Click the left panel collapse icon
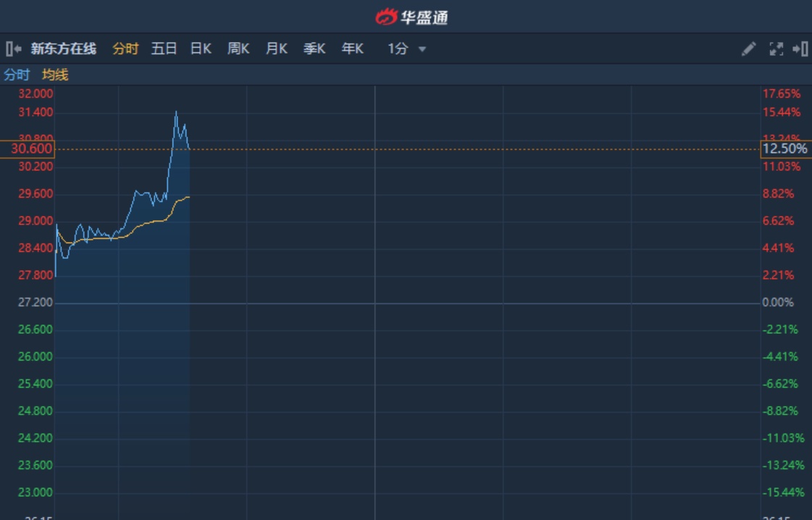 click(x=13, y=49)
